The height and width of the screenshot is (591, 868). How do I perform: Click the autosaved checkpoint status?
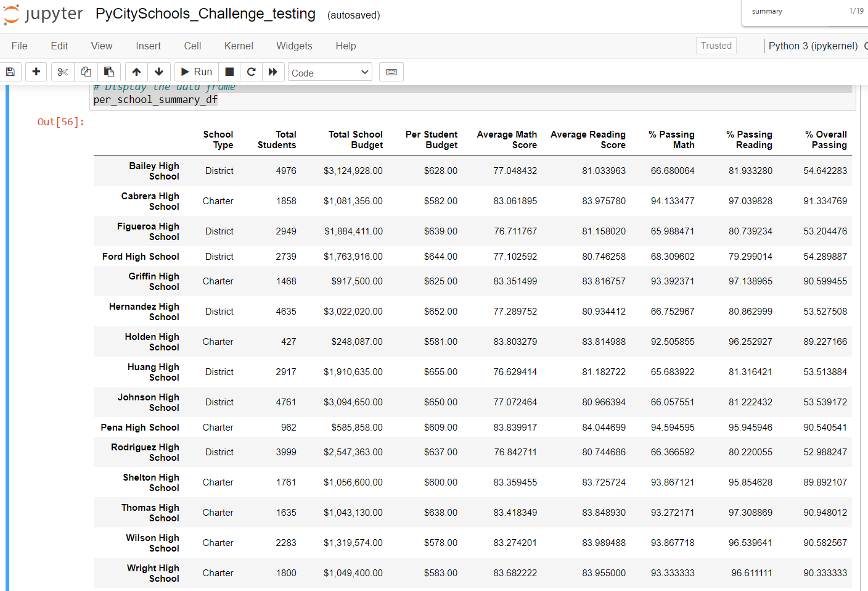click(x=354, y=15)
